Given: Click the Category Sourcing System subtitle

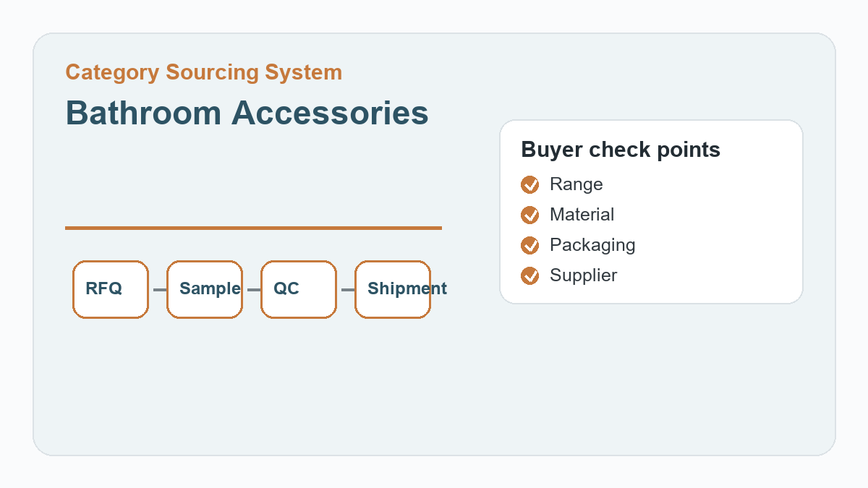Looking at the screenshot, I should [x=204, y=72].
